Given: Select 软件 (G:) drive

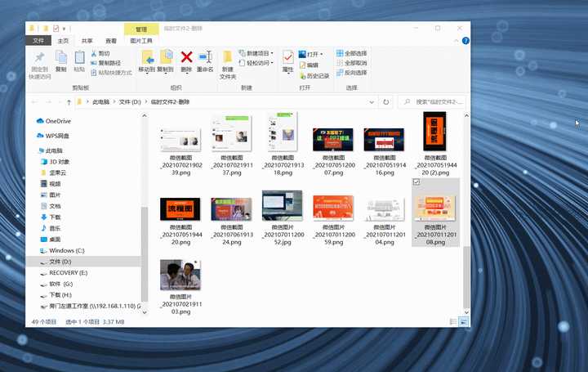Looking at the screenshot, I should click(56, 284).
